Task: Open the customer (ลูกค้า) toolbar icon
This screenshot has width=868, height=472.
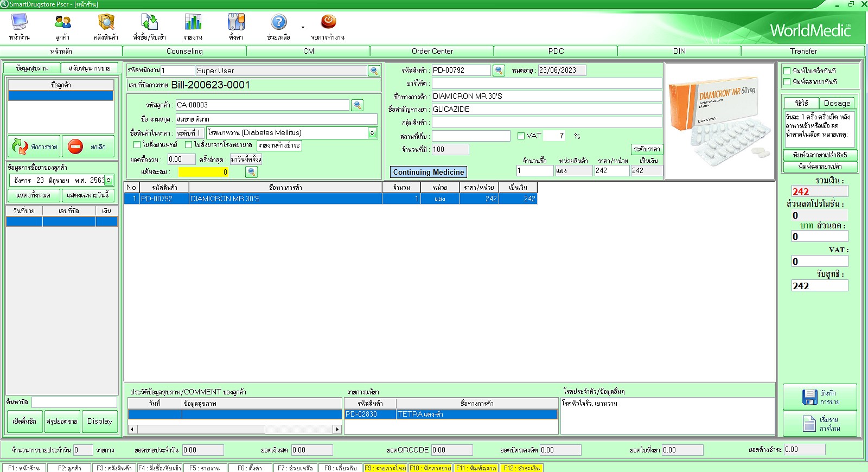Action: coord(62,23)
